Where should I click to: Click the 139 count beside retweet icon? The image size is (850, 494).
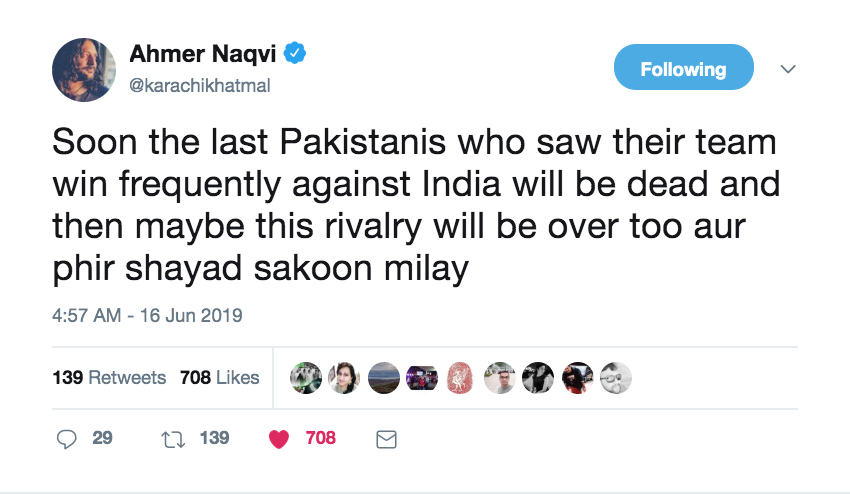214,438
